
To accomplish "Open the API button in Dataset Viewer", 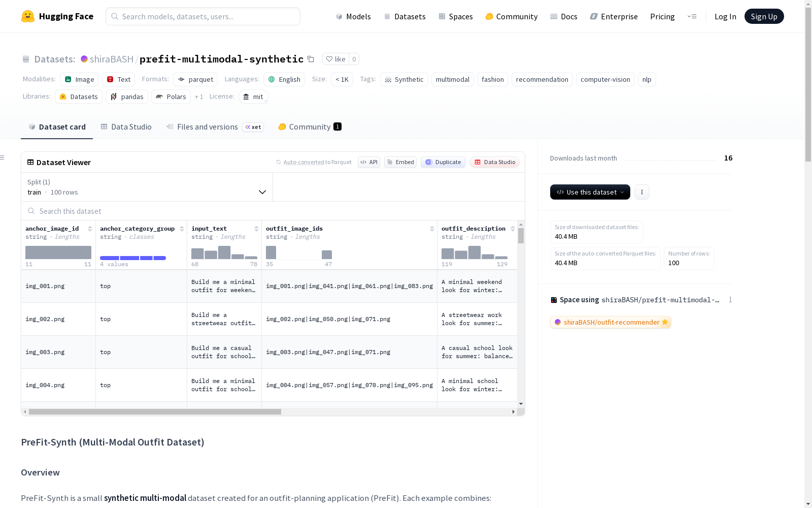I will pyautogui.click(x=369, y=162).
